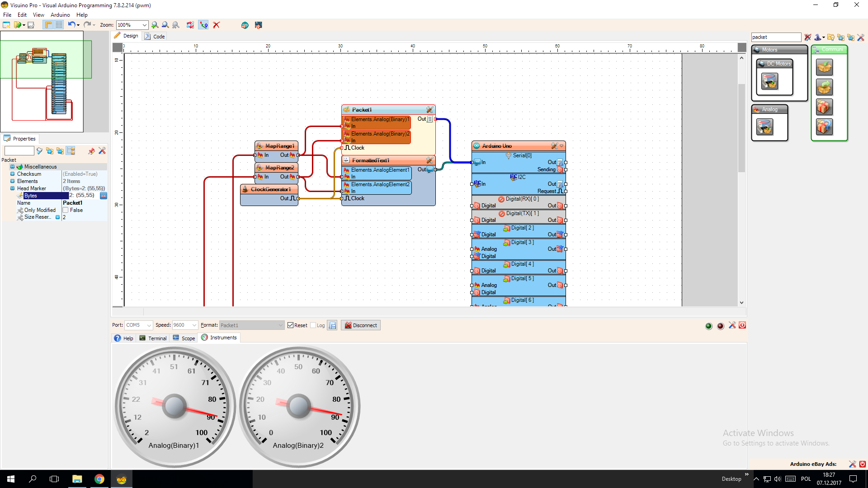This screenshot has width=868, height=488.
Task: Open the Instruments tab
Action: pyautogui.click(x=219, y=338)
